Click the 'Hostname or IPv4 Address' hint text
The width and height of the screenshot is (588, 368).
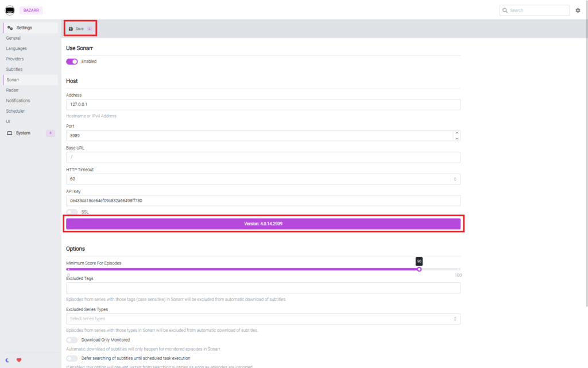pyautogui.click(x=91, y=116)
